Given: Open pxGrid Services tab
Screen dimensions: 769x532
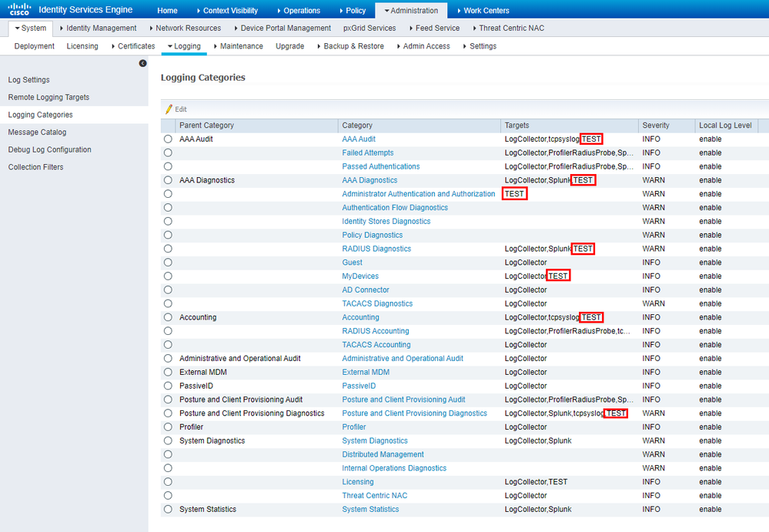Looking at the screenshot, I should (369, 28).
